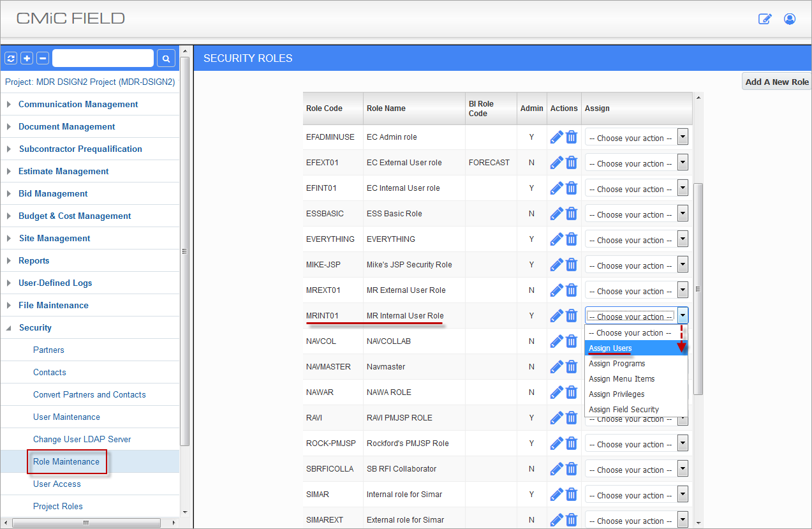Edit the EFEXT01 role
The height and width of the screenshot is (529, 812).
557,163
